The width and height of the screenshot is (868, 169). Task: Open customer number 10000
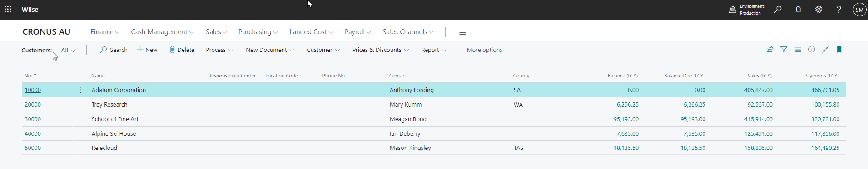[x=33, y=90]
